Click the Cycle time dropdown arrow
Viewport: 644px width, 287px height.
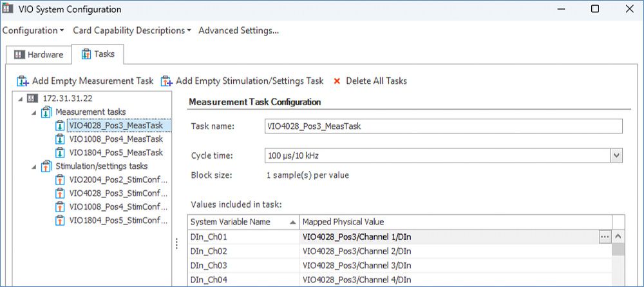(616, 156)
